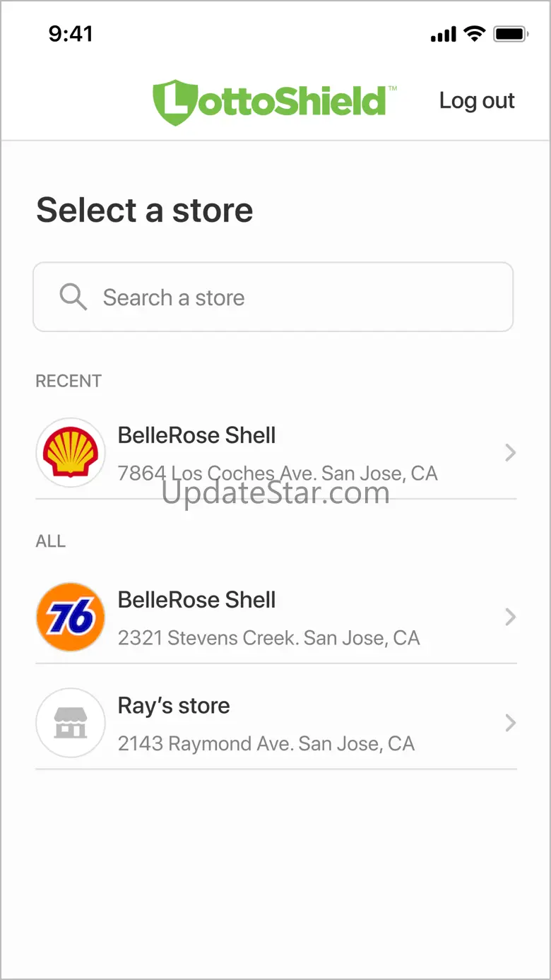Open chevron for Los Coches Ave store

pyautogui.click(x=510, y=453)
